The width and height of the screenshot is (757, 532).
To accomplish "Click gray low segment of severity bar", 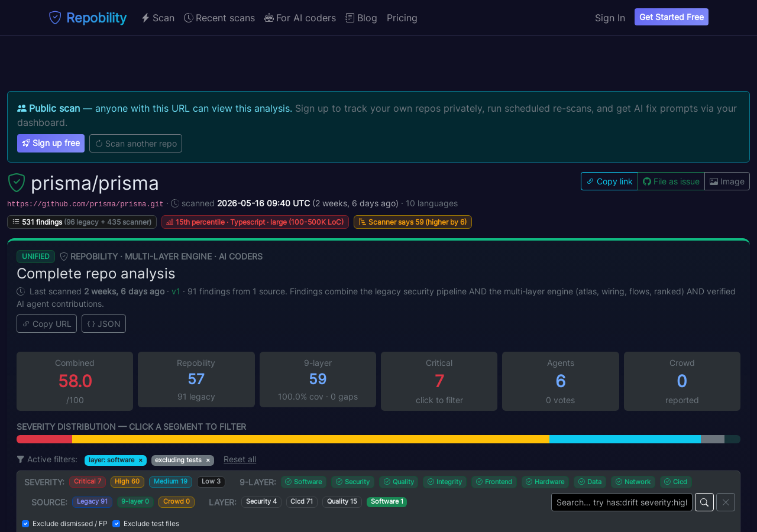I will click(x=713, y=439).
